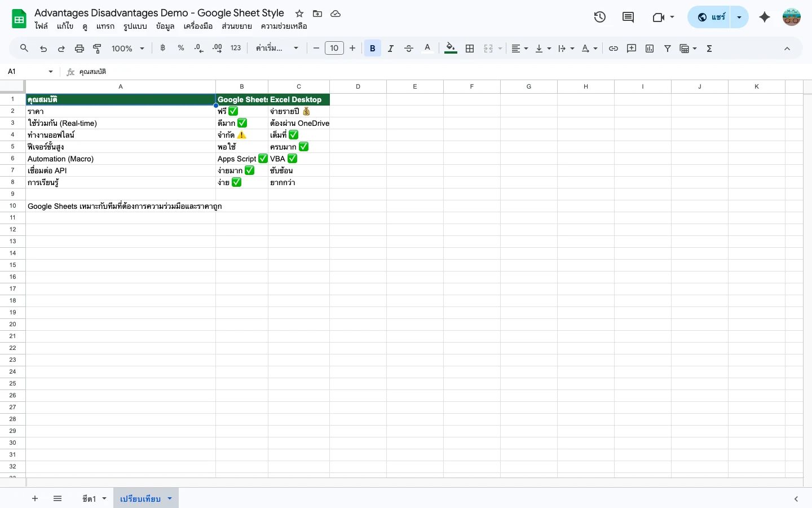Decrease decimal places using the toolbar icon
The height and width of the screenshot is (508, 812).
pos(198,48)
